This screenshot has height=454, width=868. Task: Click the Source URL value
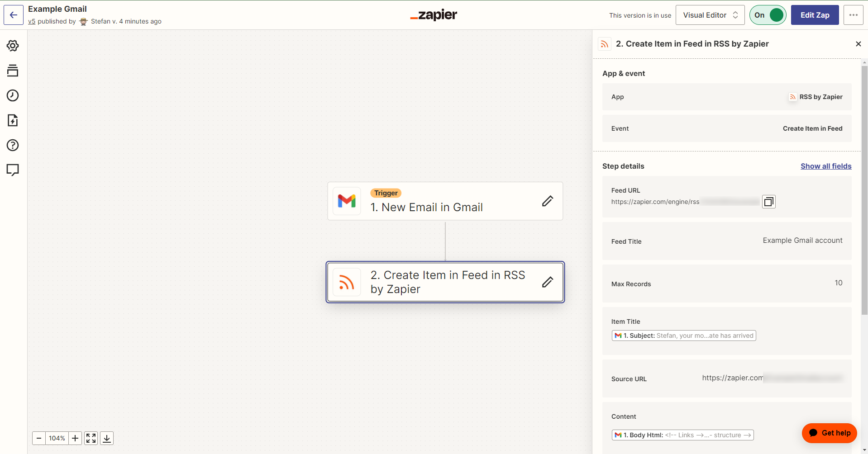pos(773,378)
